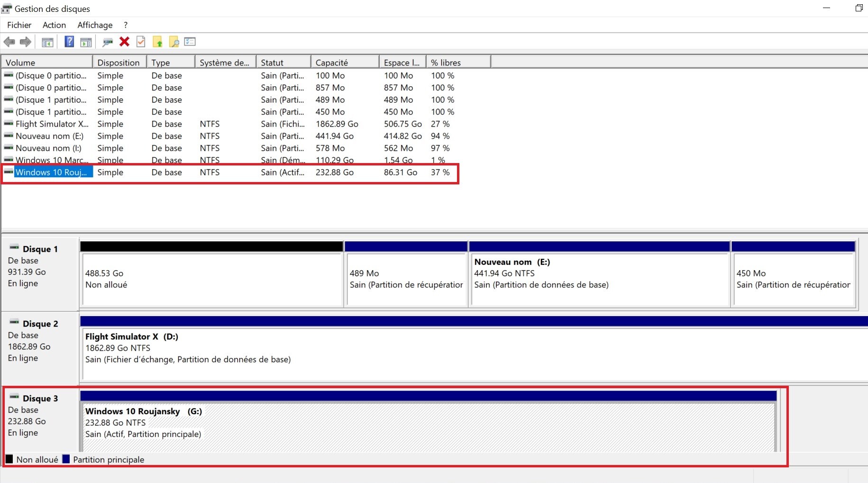The image size is (868, 483).
Task: Click the drive icon of Windows 10 Rouj... row
Action: [x=9, y=172]
